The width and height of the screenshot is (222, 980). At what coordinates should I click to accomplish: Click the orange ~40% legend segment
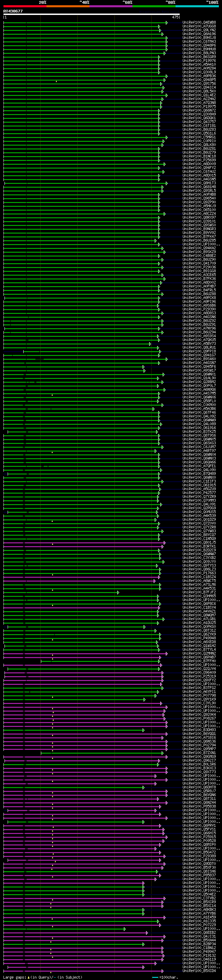pyautogui.click(x=68, y=6)
